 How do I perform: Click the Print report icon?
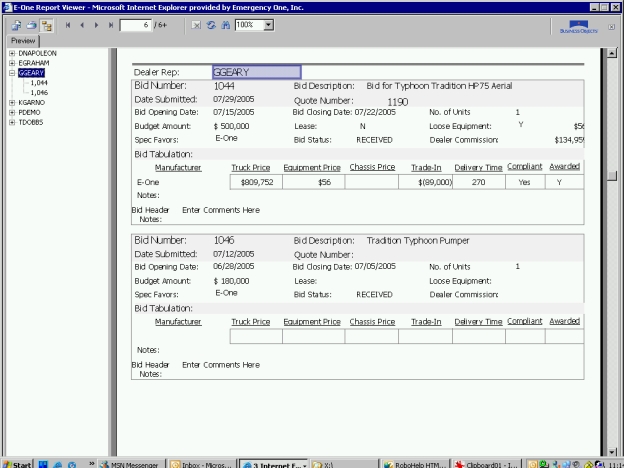tap(31, 25)
